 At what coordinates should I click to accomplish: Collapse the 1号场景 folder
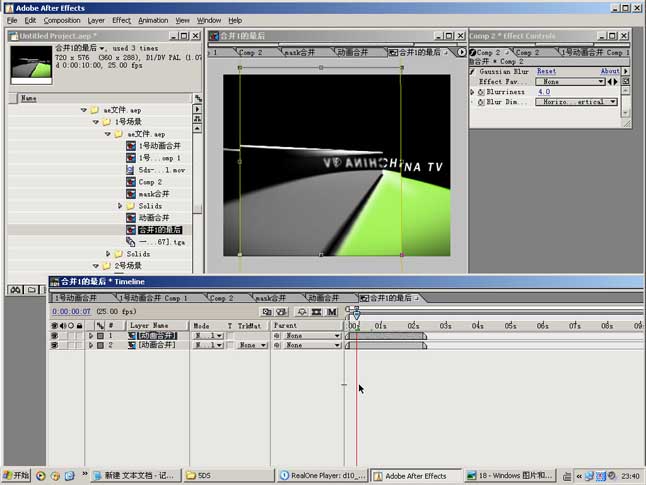[96, 122]
